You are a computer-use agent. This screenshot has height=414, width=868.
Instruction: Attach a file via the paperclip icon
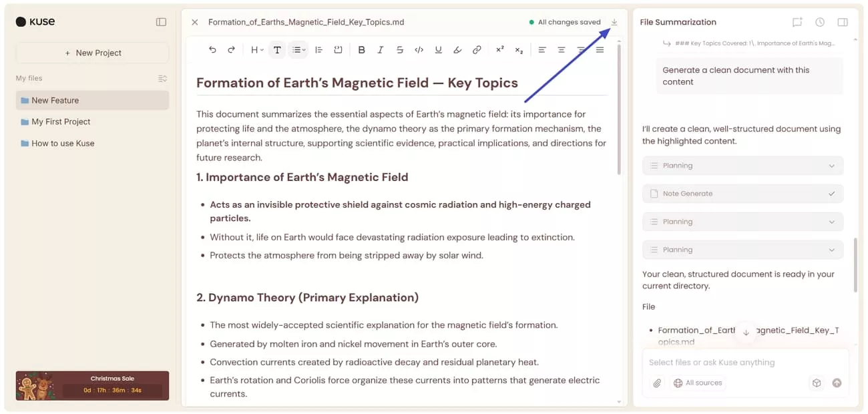pyautogui.click(x=656, y=383)
